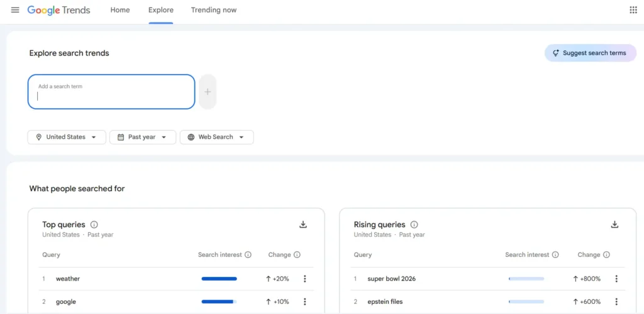Click google search interest bar
This screenshot has height=314, width=644.
[x=219, y=301]
